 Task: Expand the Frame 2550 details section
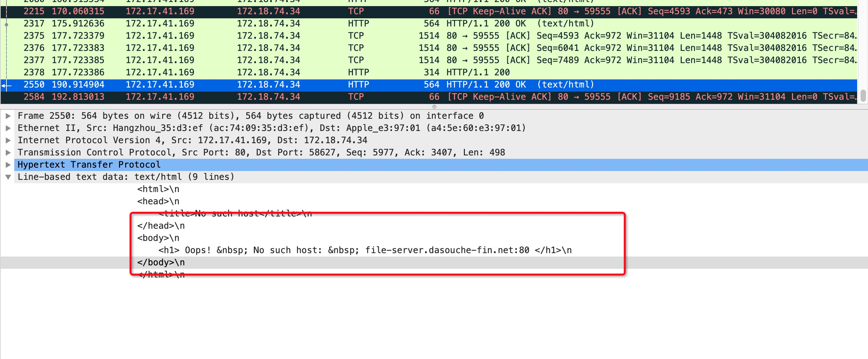8,116
